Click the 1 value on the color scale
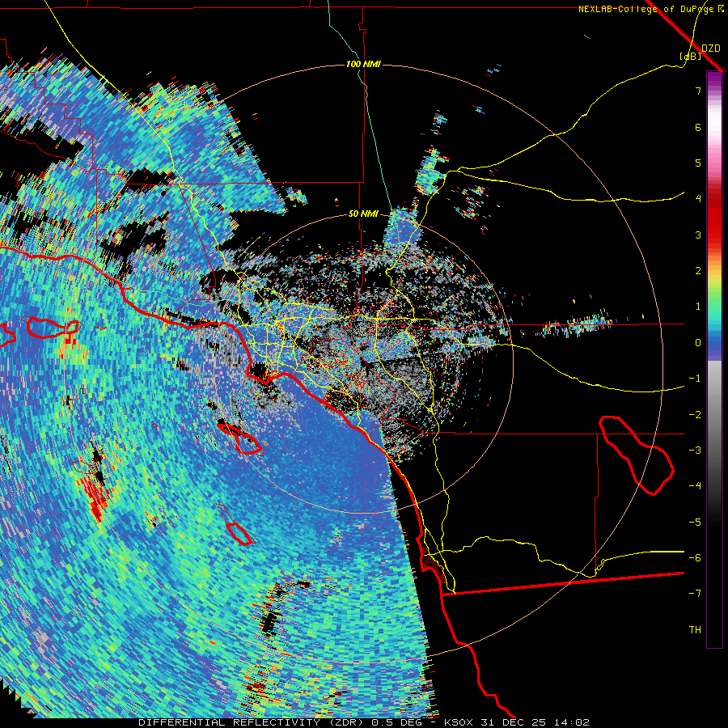 (698, 307)
